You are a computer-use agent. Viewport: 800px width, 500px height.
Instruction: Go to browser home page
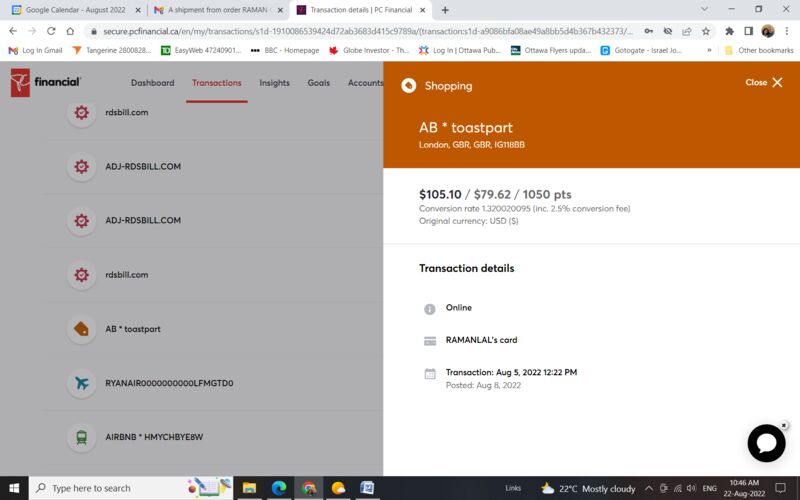pos(70,31)
